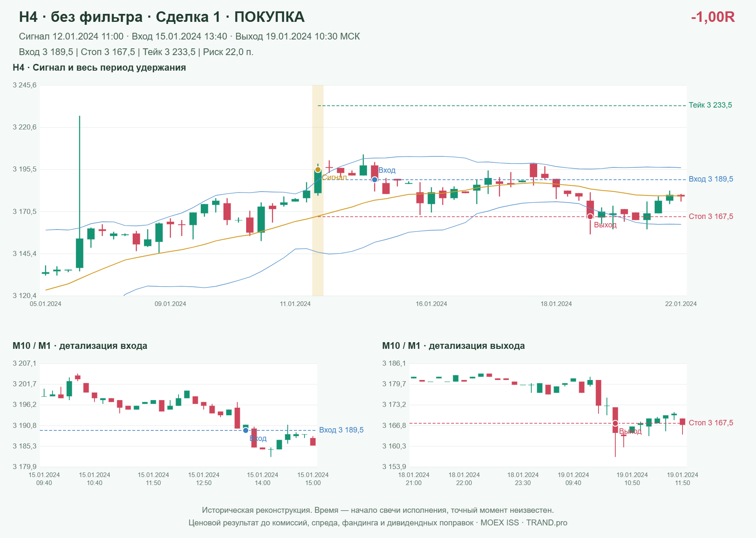Image resolution: width=756 pixels, height=538 pixels.
Task: Click the blue entry marker dot on H4 chart
Action: coord(375,179)
